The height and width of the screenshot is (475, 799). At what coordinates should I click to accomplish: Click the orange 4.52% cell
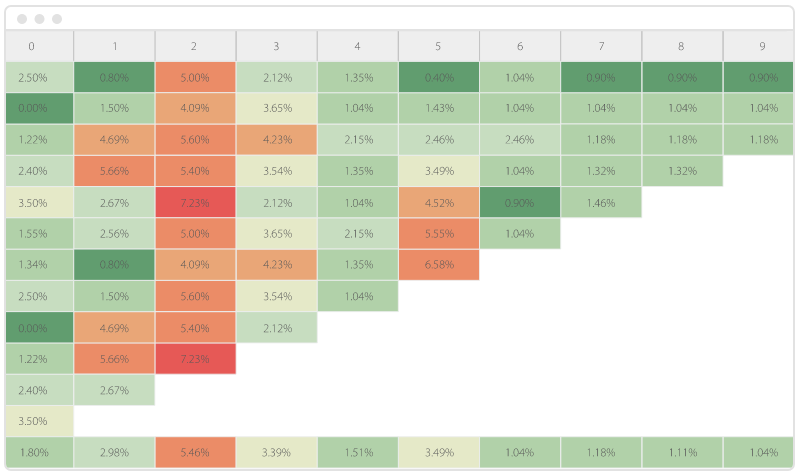click(438, 202)
